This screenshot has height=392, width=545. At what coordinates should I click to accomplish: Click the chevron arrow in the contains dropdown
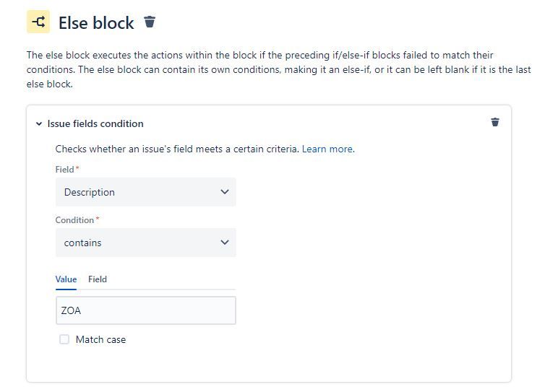pyautogui.click(x=225, y=243)
